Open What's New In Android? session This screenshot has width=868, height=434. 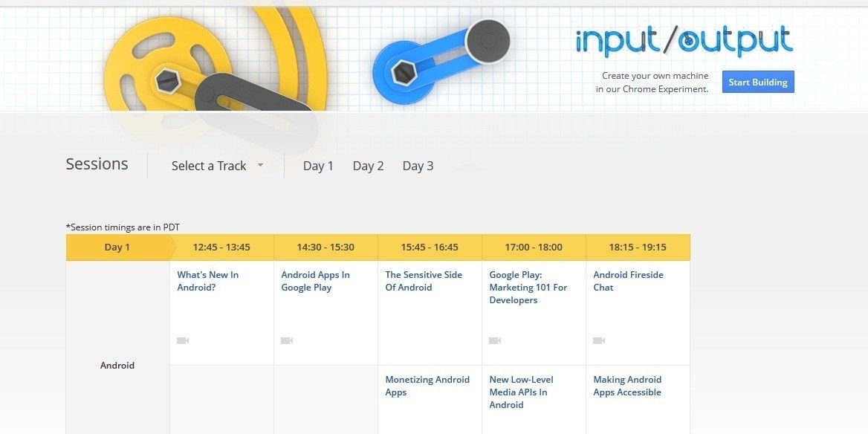pos(207,281)
